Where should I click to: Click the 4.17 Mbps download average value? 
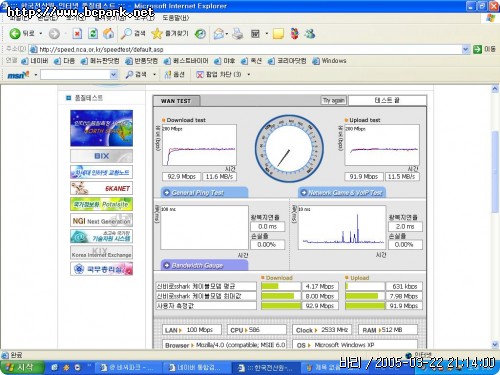pos(320,286)
